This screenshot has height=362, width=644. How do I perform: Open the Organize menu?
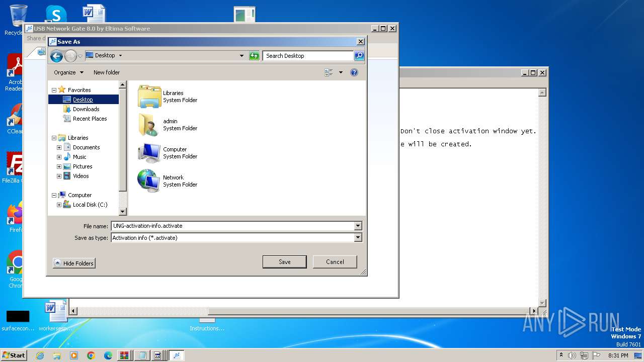[x=68, y=72]
